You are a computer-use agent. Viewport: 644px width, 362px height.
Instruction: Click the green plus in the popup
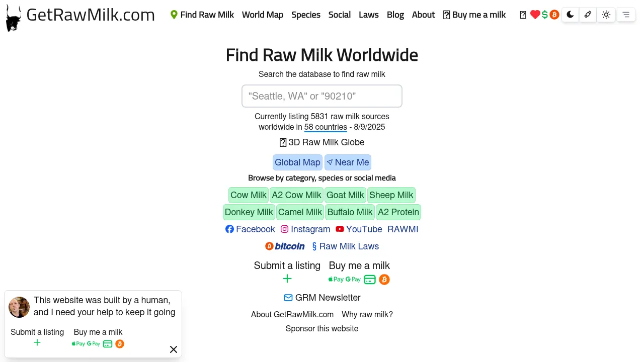pos(37,342)
